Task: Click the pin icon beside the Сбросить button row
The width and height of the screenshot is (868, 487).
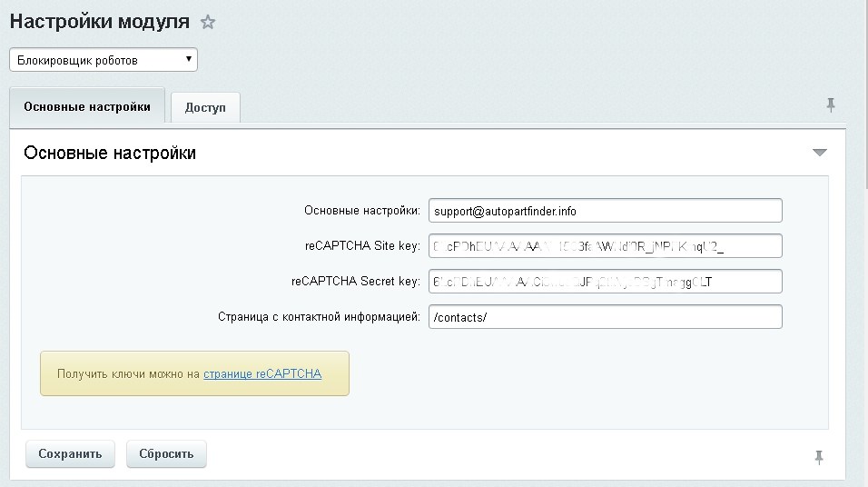Action: point(818,456)
